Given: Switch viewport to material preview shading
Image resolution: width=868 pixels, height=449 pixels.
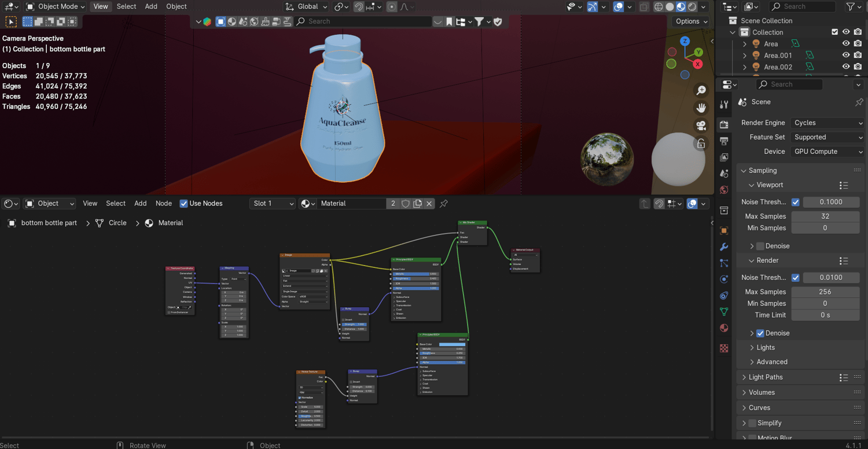Looking at the screenshot, I should (681, 7).
